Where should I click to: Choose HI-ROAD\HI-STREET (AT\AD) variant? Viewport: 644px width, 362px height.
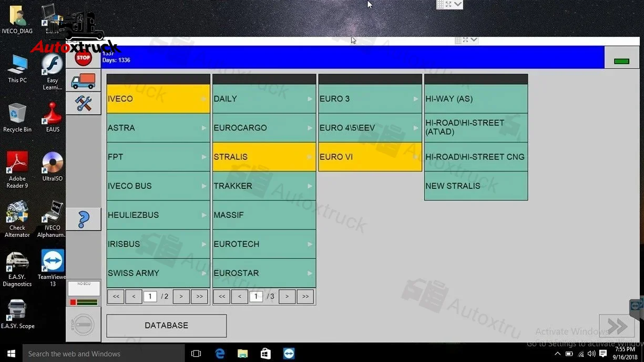point(476,128)
